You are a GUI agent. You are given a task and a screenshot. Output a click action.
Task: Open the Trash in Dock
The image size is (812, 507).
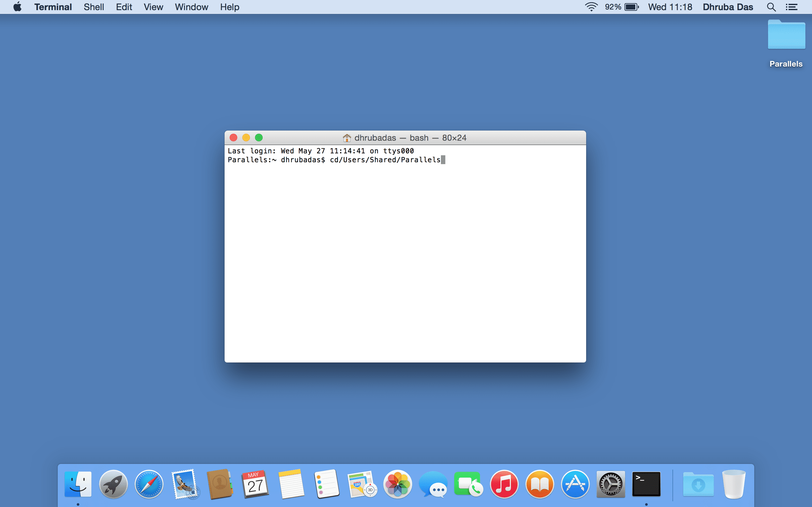[734, 484]
